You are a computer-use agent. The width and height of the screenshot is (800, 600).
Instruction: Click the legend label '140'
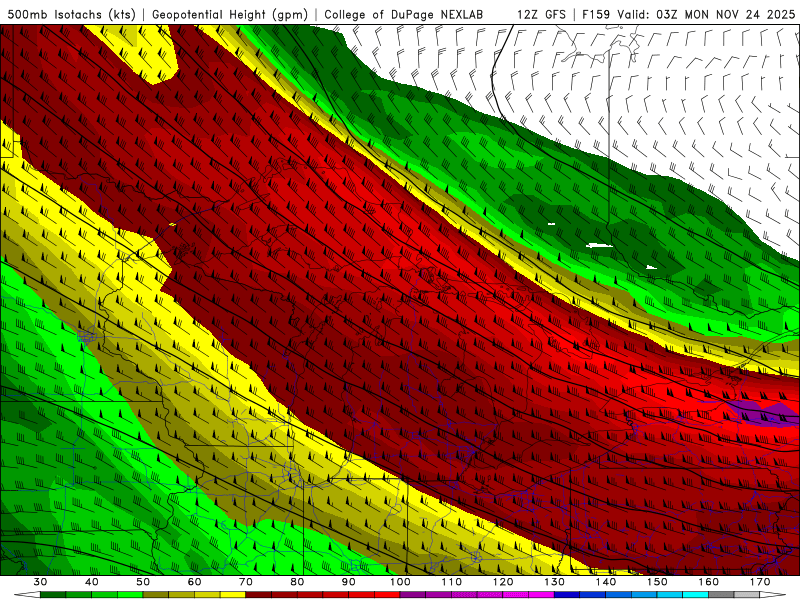(x=606, y=582)
